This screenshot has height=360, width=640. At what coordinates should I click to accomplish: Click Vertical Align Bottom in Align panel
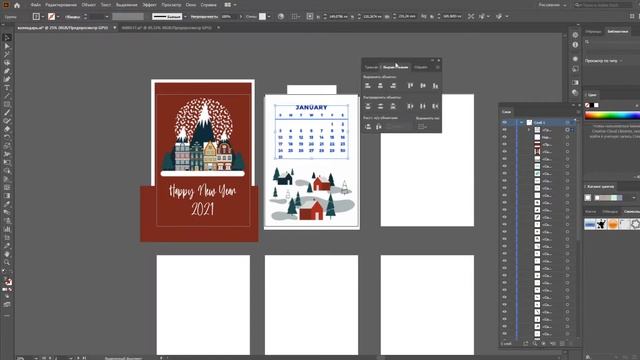(436, 85)
